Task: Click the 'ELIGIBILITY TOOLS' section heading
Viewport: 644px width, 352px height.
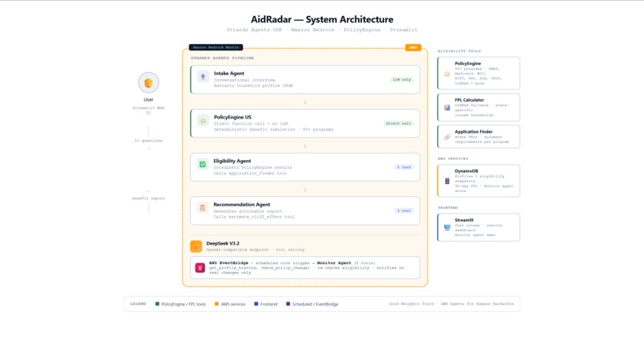Action: [459, 51]
